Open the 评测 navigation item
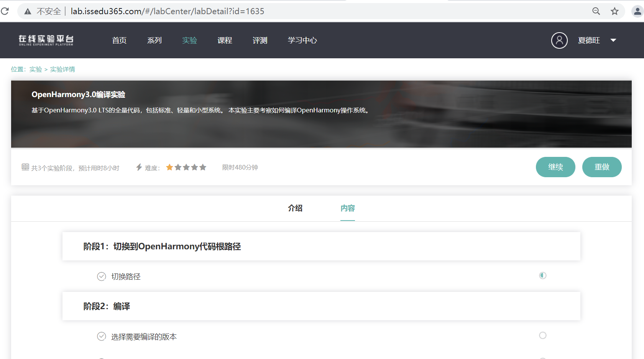The width and height of the screenshot is (644, 359). coord(260,40)
